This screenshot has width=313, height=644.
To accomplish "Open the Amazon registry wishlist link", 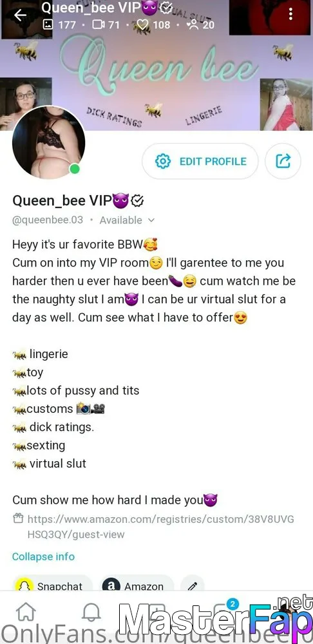I will coord(154,527).
